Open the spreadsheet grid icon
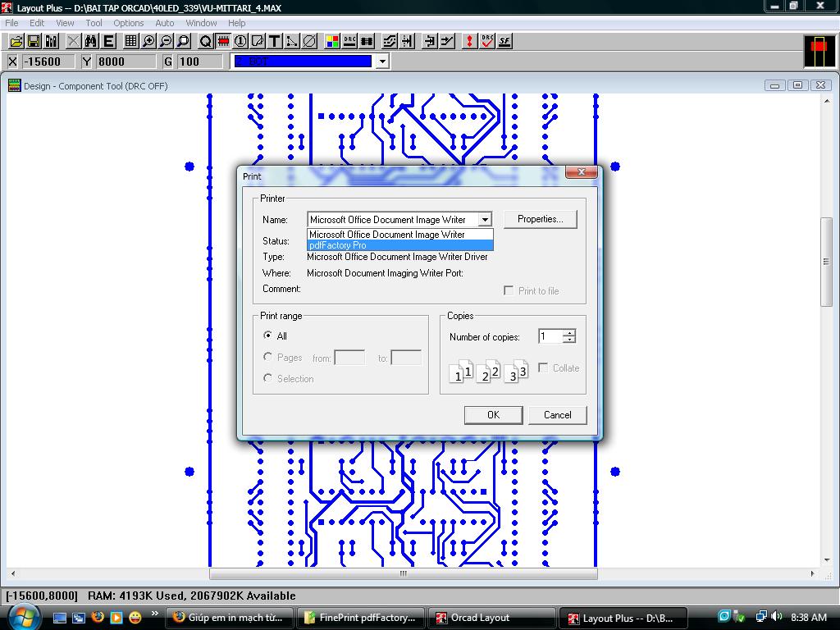Viewport: 840px width, 630px height. pos(130,41)
